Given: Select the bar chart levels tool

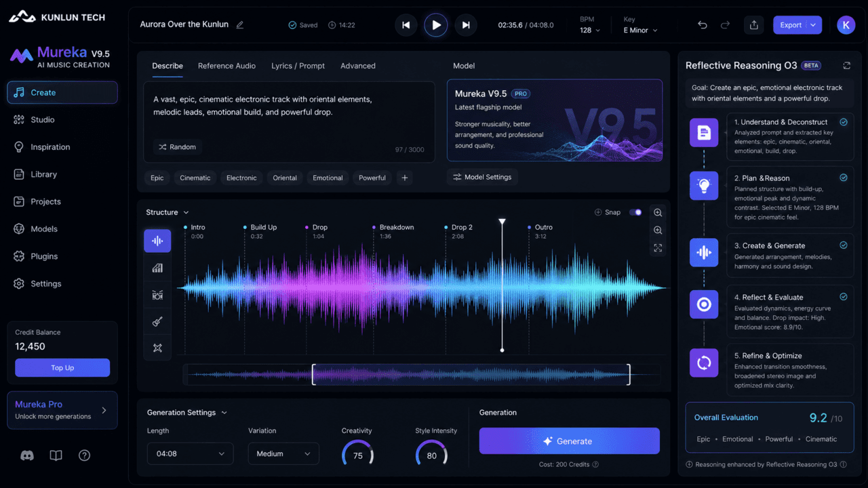Looking at the screenshot, I should pos(157,268).
